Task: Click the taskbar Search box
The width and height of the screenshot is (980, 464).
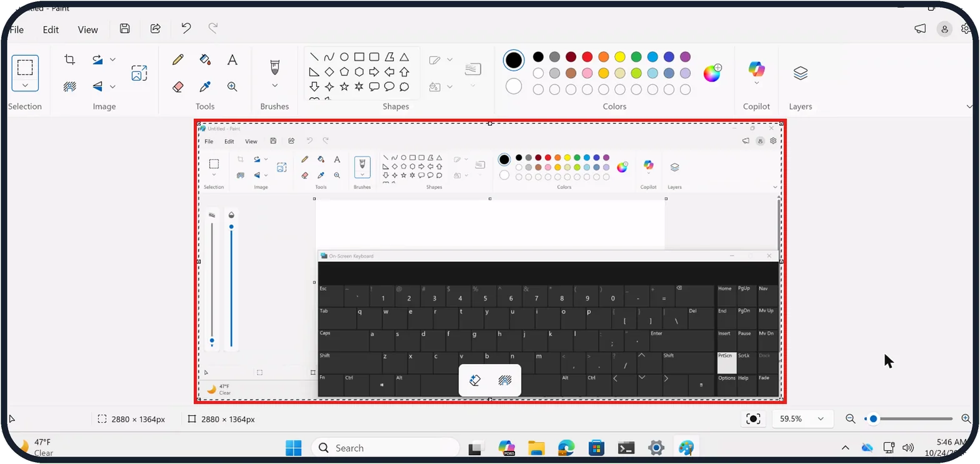Action: [x=385, y=448]
